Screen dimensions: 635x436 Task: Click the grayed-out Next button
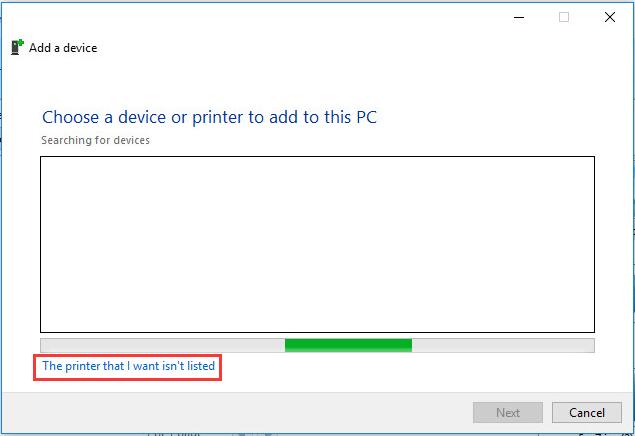tap(508, 413)
